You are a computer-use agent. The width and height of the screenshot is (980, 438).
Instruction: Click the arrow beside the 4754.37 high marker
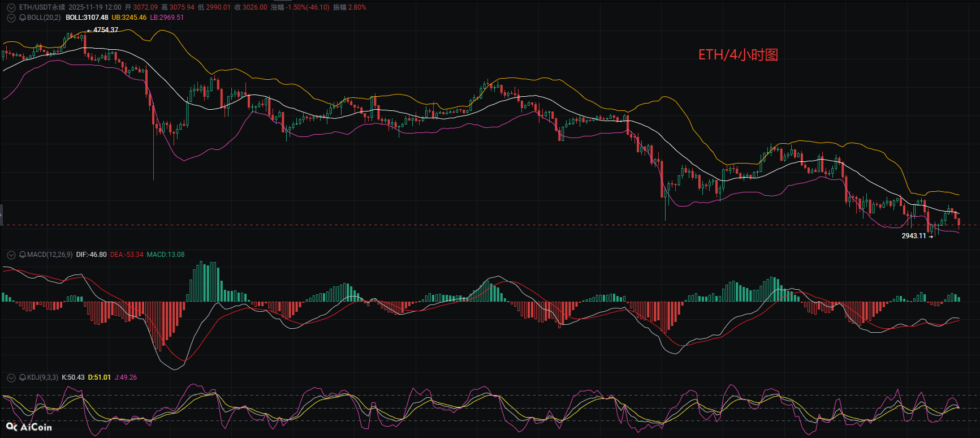[x=89, y=30]
